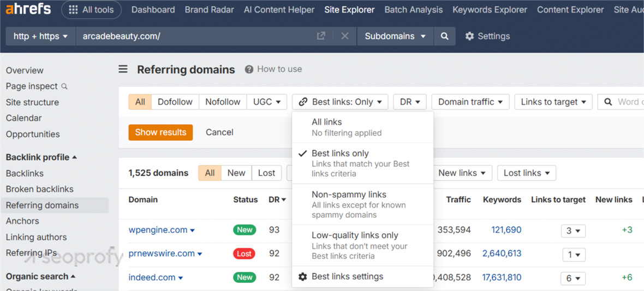
Task: Click the chain link icon in Best links filter
Action: click(x=303, y=102)
